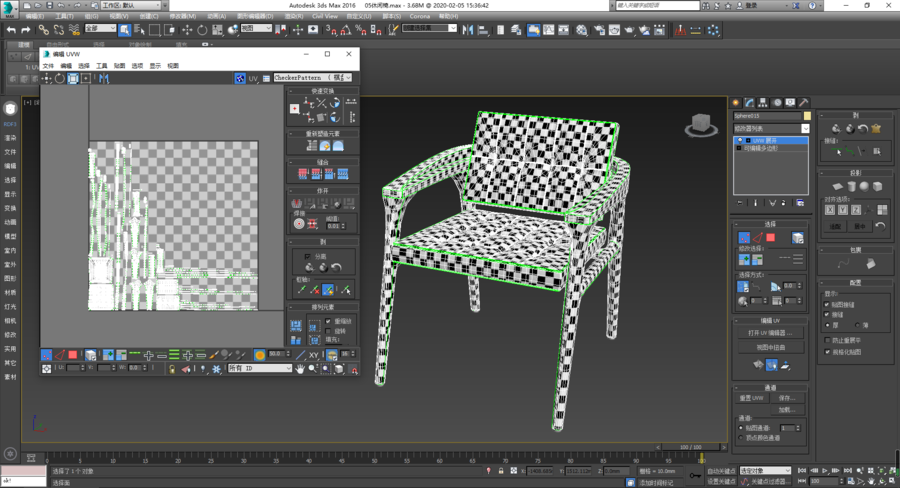This screenshot has height=488, width=900.
Task: Toggle the Angle Snap icon
Action: [x=346, y=30]
